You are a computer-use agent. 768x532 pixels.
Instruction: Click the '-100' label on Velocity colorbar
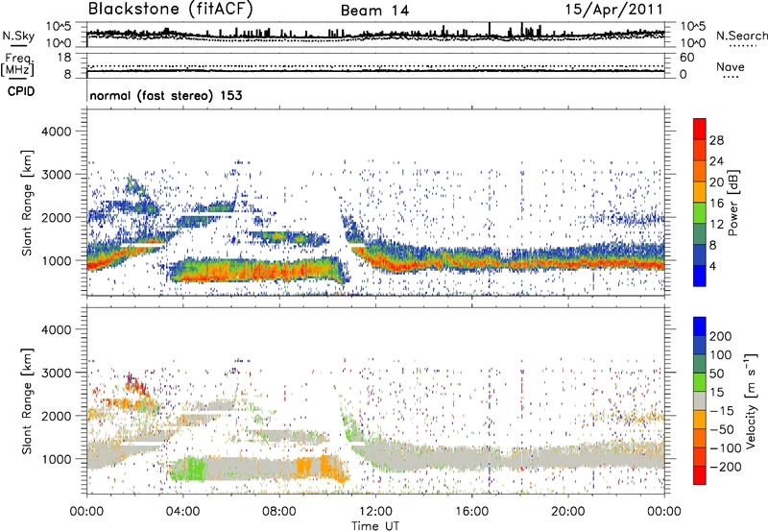click(726, 448)
